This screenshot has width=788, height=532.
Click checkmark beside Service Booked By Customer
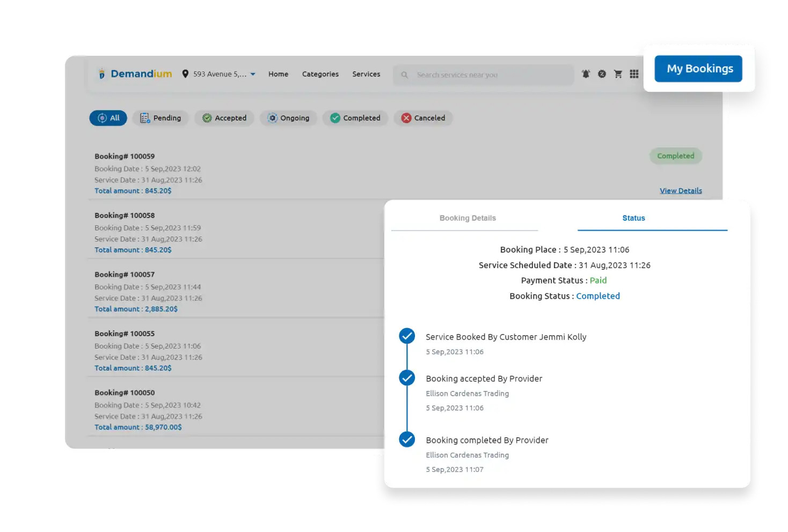click(407, 336)
